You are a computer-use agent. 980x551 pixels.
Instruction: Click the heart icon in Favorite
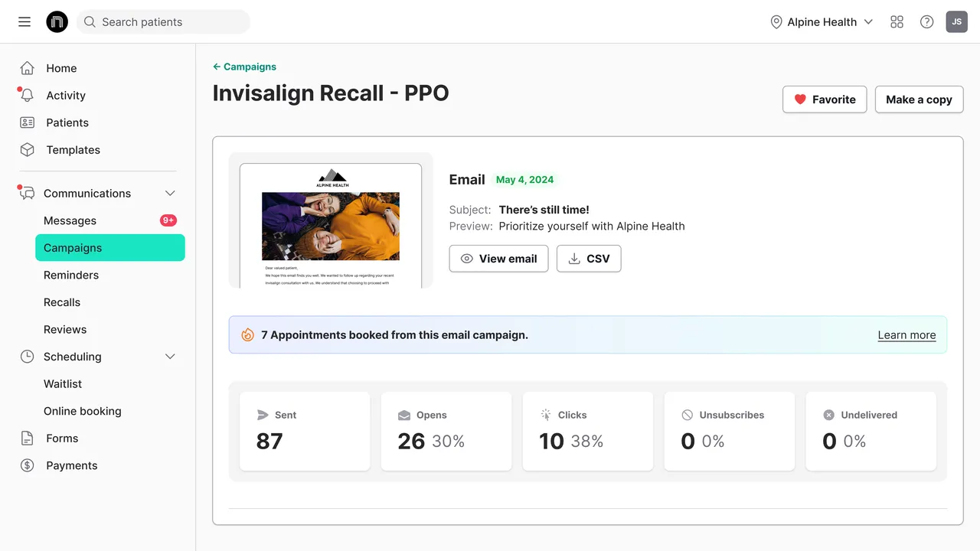(x=800, y=99)
